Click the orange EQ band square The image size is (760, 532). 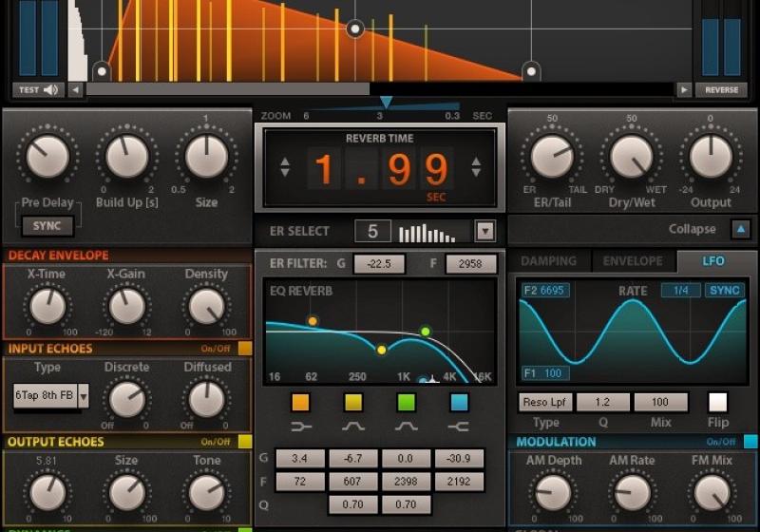coord(301,402)
